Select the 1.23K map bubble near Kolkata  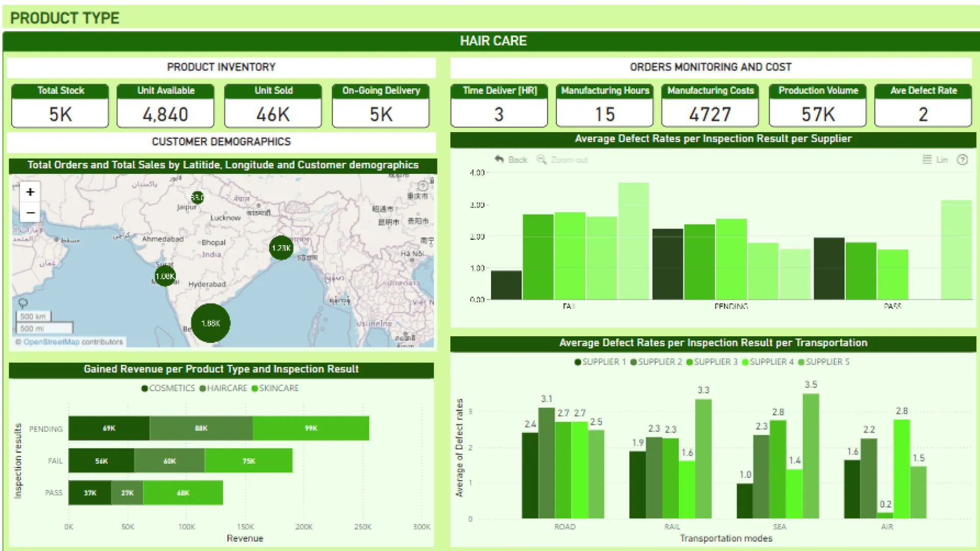point(281,248)
